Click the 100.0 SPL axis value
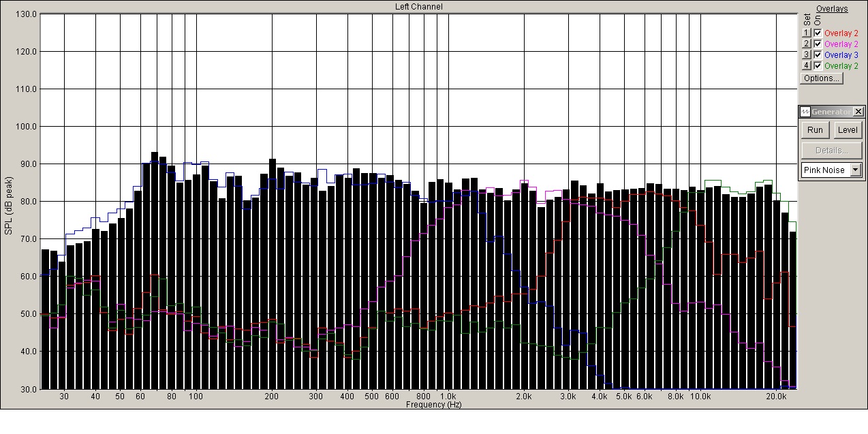Image resolution: width=868 pixels, height=434 pixels. point(26,127)
